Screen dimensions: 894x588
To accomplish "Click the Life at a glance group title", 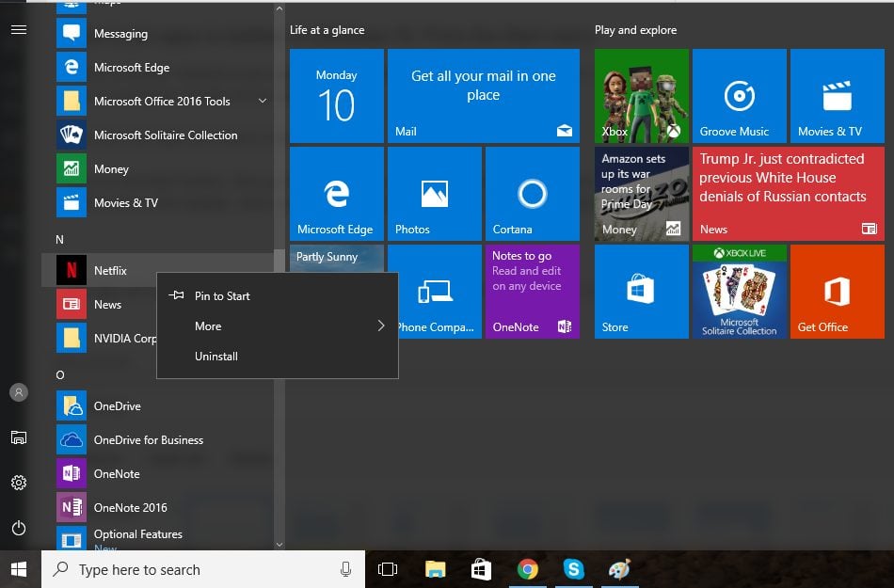I will pos(327,30).
